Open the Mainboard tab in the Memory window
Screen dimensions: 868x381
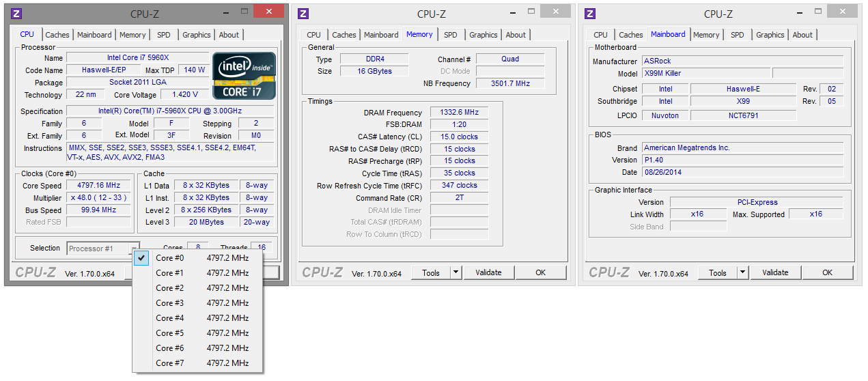coord(381,35)
